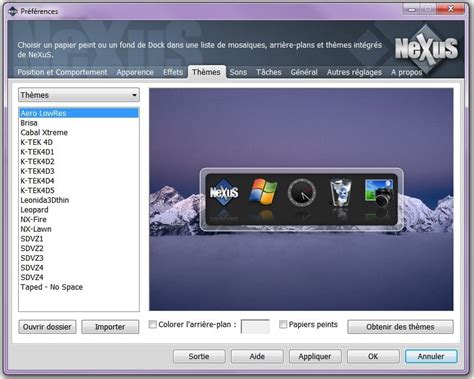This screenshot has width=474, height=379.
Task: Choose the K-TEK4D4 theme
Action: (79, 181)
